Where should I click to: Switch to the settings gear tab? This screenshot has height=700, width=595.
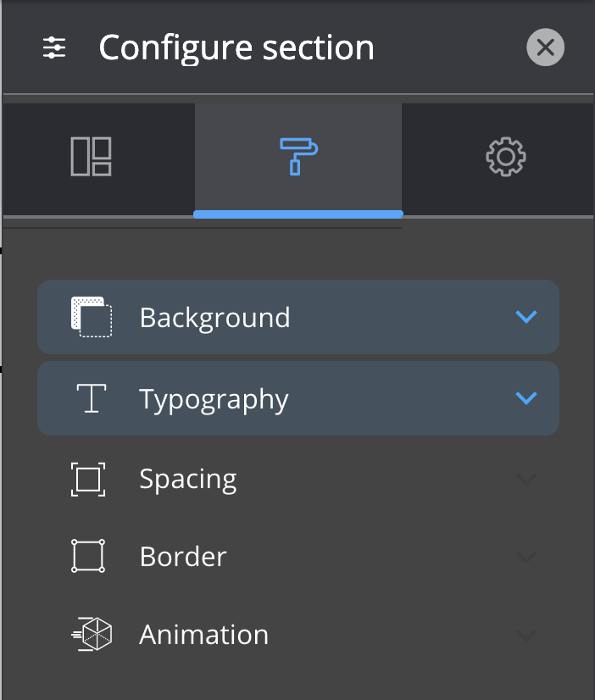click(506, 158)
